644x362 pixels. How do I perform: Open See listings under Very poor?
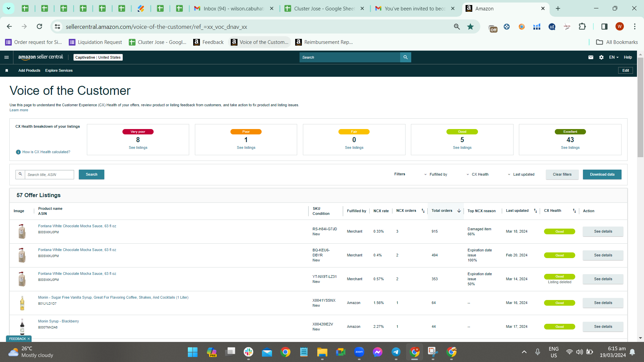pyautogui.click(x=138, y=148)
